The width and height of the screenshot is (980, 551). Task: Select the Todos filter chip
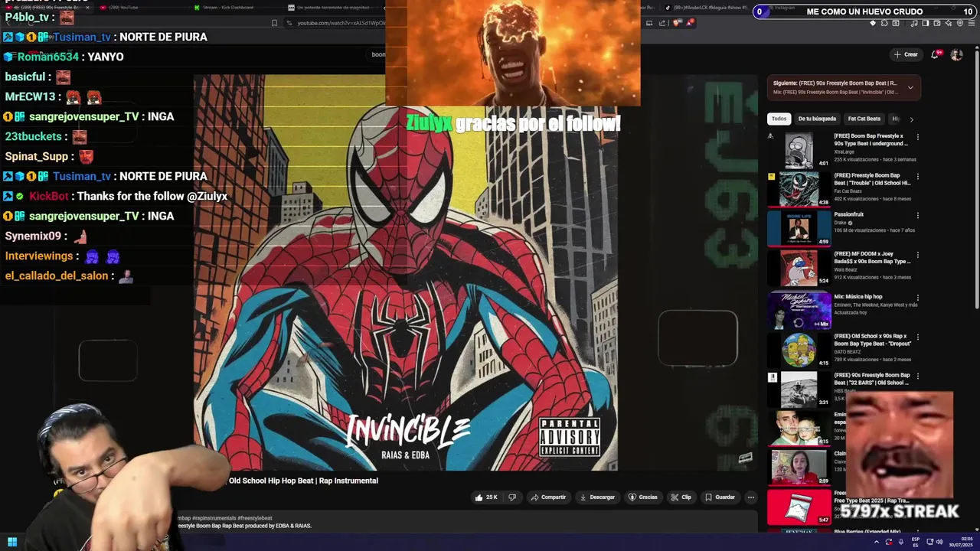(x=779, y=119)
